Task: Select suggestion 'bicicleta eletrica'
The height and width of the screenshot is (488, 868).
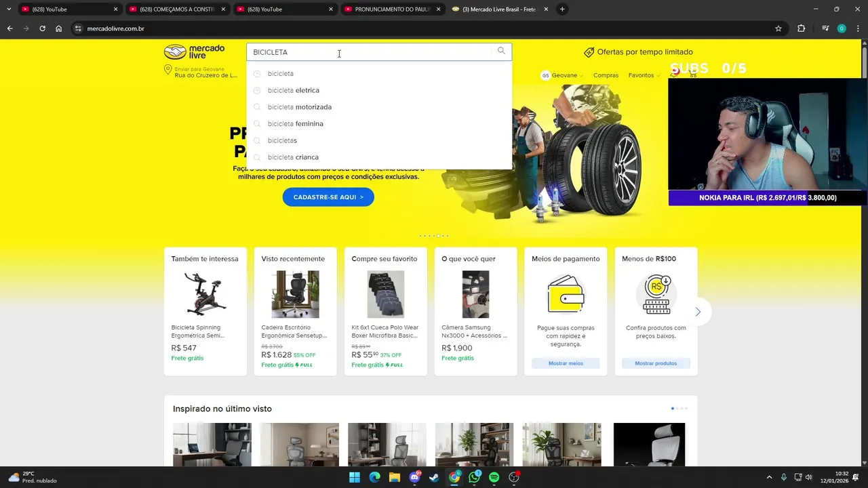Action: 379,90
